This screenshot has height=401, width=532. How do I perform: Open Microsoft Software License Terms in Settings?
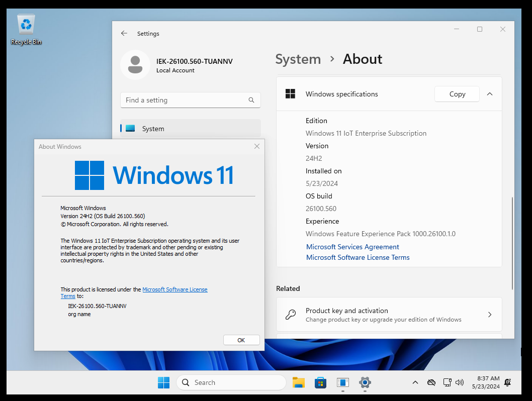pos(358,257)
